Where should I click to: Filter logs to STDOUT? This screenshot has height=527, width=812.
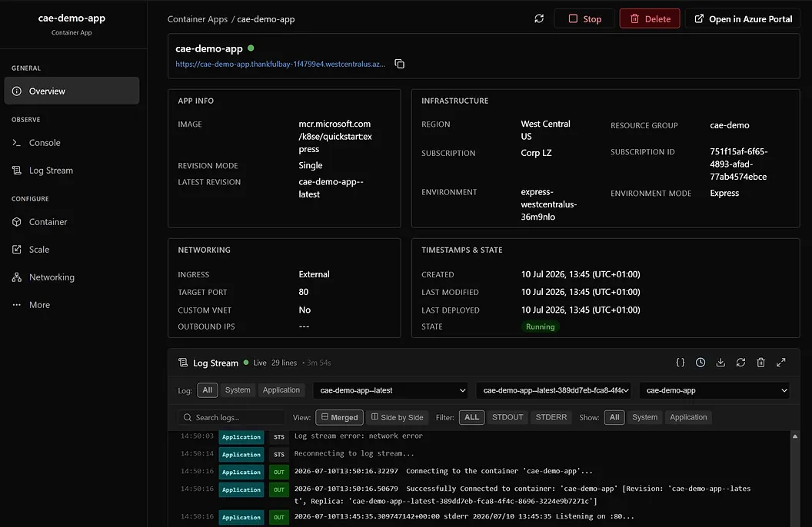(507, 417)
